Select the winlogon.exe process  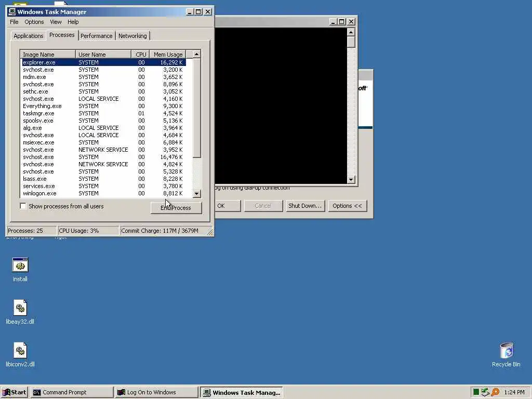point(103,193)
